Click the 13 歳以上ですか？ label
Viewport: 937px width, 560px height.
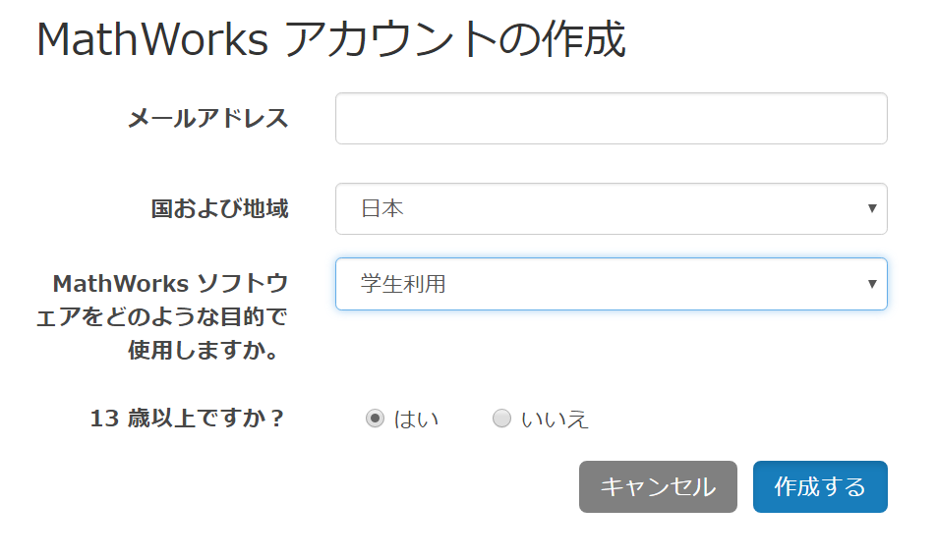click(x=188, y=419)
